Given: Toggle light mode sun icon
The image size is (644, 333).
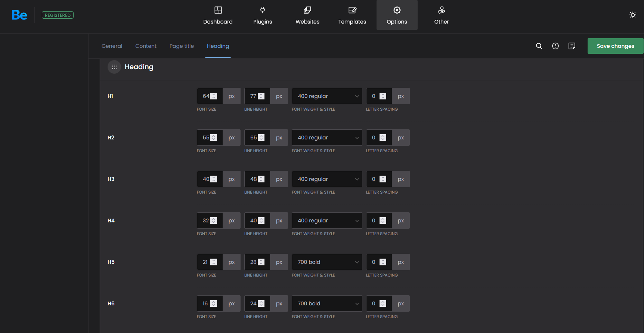Looking at the screenshot, I should pos(632,15).
